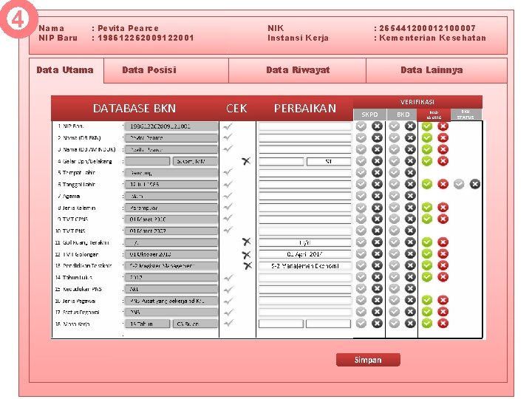Reject NIP Baru row with red cross

[443, 126]
